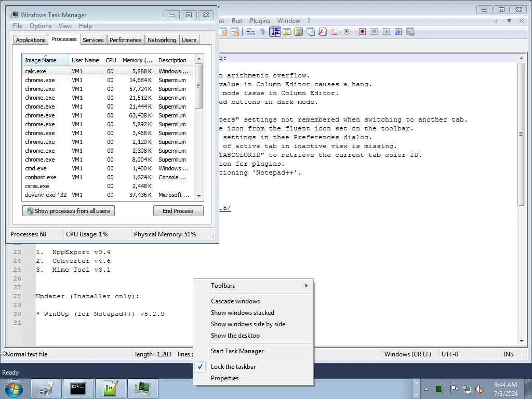Open Folder as Workspace toolbar icon
The height and width of the screenshot is (399, 532).
pos(335,32)
